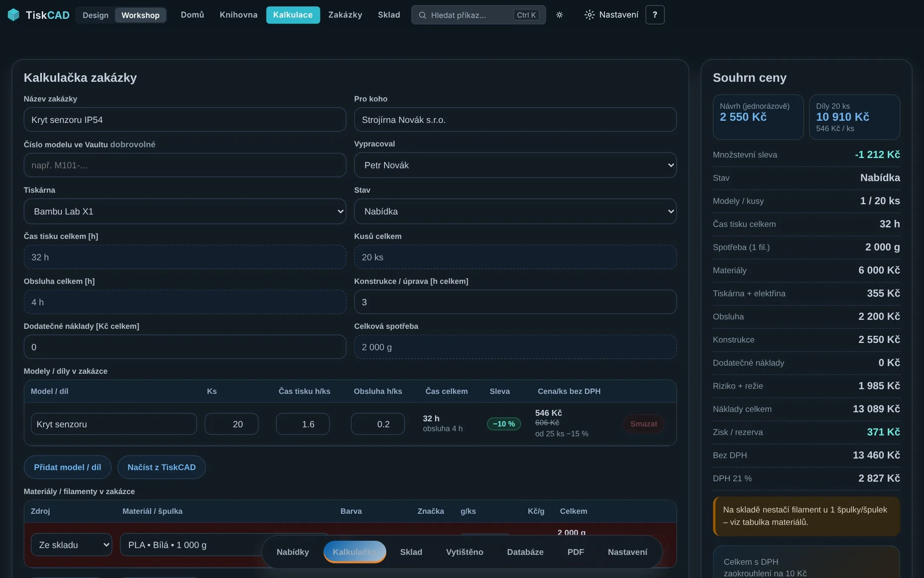Open the Stav Nabídka dropdown
Image resolution: width=924 pixels, height=578 pixels.
(515, 211)
